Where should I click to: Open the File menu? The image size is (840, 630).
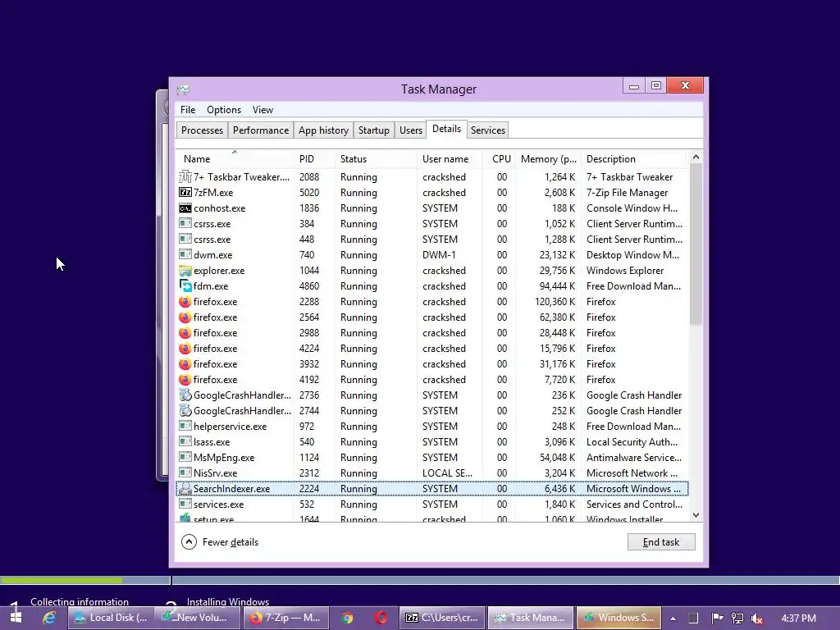tap(188, 110)
